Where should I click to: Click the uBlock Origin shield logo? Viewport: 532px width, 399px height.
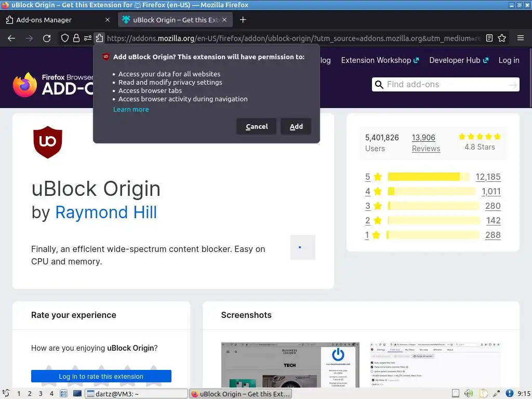click(48, 142)
